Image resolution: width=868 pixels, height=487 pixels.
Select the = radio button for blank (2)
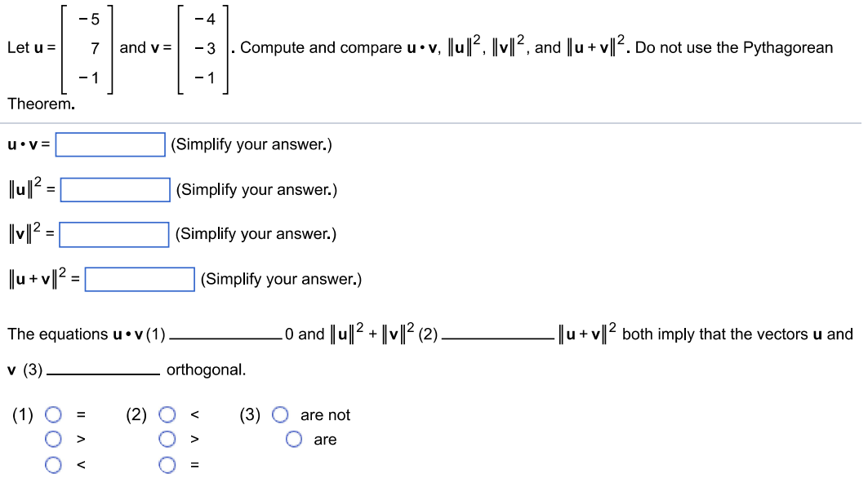tap(167, 464)
